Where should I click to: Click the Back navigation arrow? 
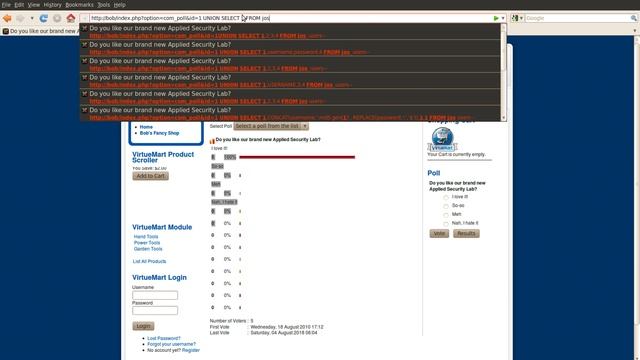click(x=7, y=18)
